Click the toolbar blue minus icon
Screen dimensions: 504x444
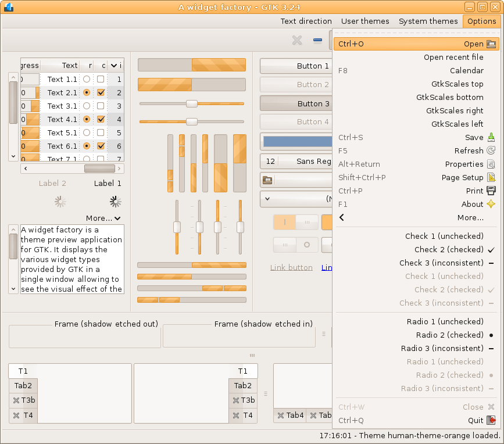[x=317, y=40]
